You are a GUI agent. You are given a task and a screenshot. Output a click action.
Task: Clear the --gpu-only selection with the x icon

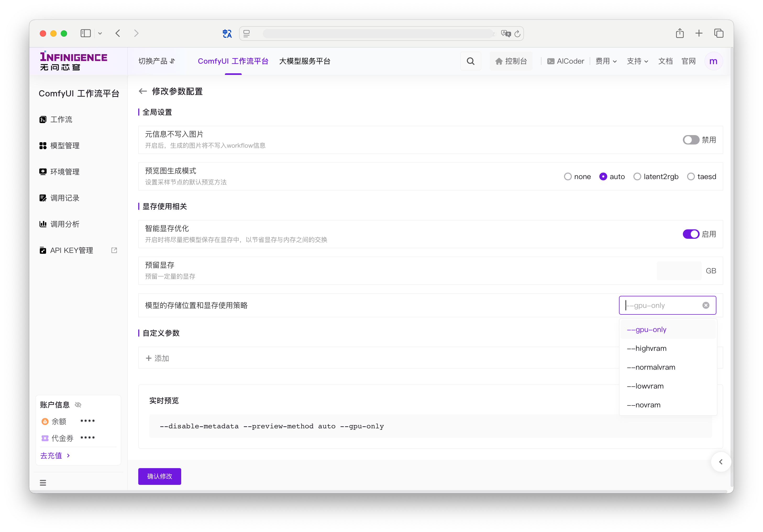point(706,305)
